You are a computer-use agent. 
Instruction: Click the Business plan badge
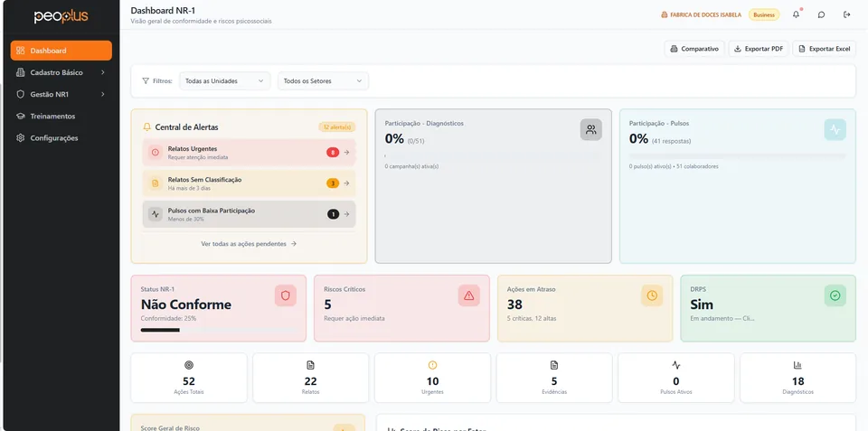[x=764, y=15]
